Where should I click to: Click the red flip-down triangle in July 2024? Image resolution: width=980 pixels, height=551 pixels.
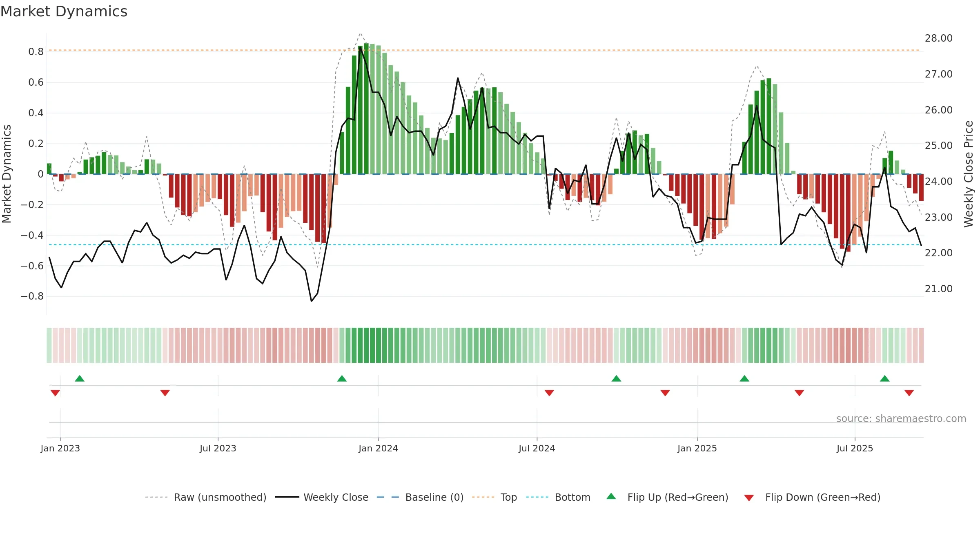[549, 393]
